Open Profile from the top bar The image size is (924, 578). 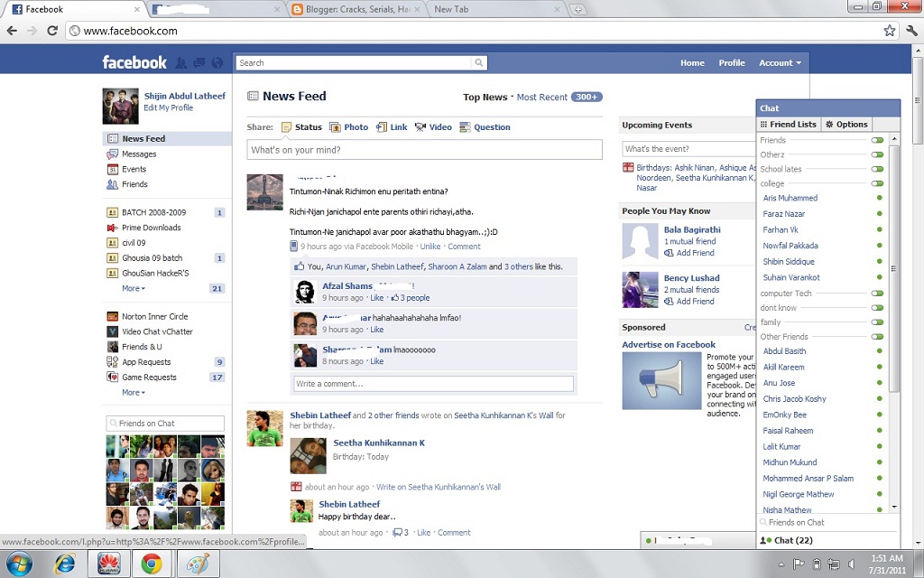731,62
